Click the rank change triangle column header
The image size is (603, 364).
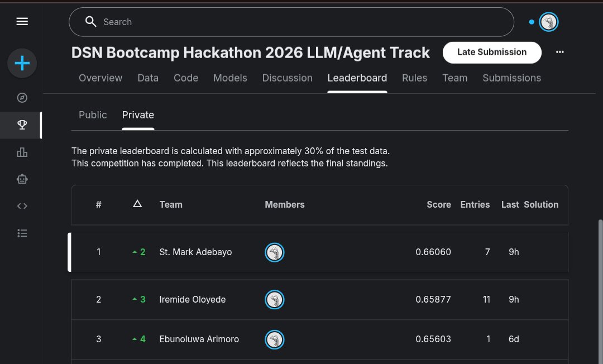(137, 204)
